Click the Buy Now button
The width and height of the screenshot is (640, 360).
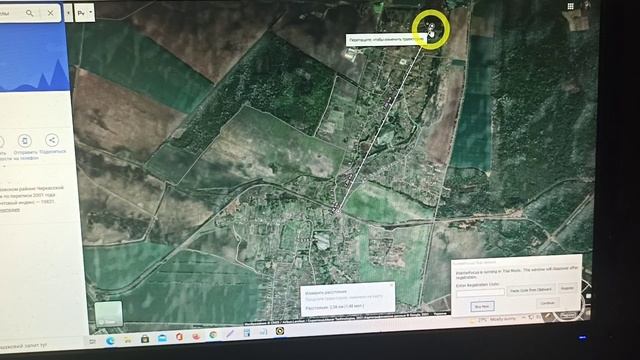tap(482, 306)
